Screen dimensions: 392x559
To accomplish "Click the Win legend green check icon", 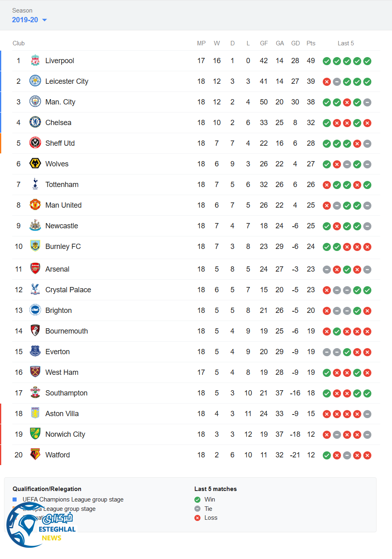I will [198, 499].
